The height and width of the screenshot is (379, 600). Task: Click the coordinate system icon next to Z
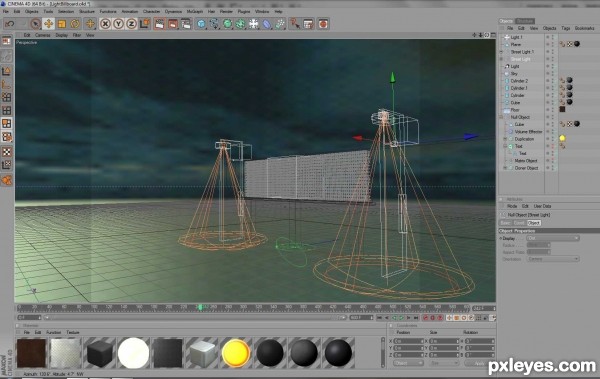click(x=145, y=24)
